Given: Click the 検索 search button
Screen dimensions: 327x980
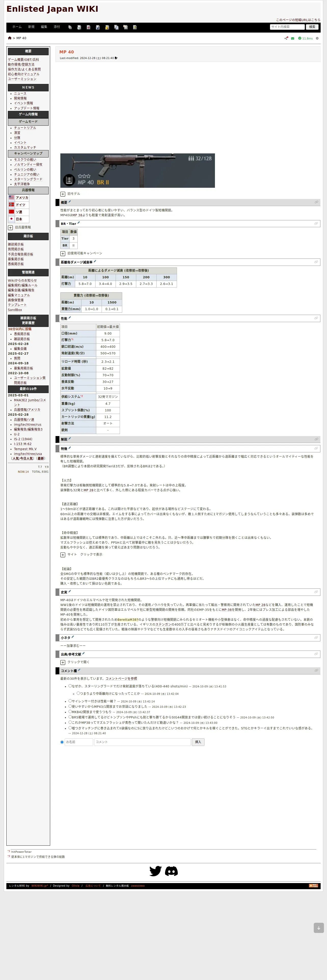Looking at the screenshot, I should [x=312, y=27].
